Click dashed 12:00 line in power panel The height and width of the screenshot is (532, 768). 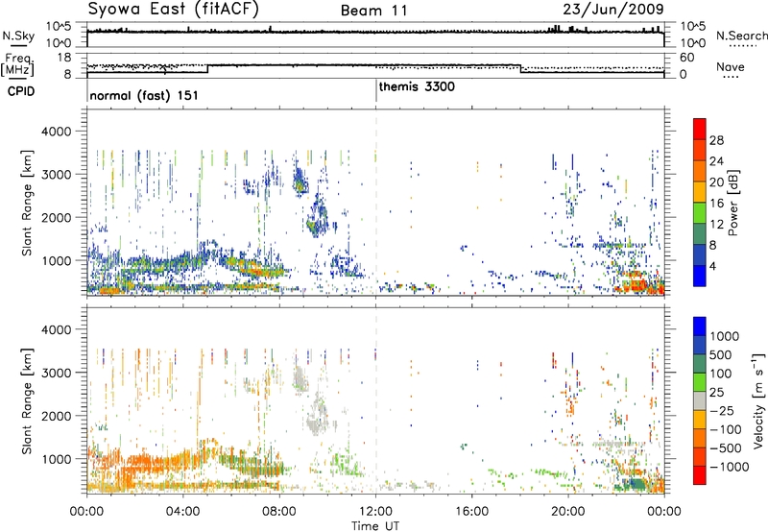click(x=376, y=203)
